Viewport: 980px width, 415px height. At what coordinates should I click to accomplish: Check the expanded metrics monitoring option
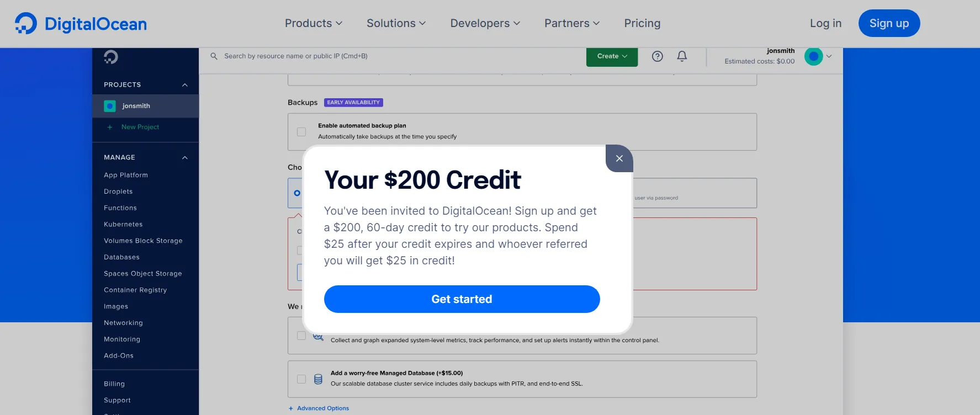pos(301,336)
